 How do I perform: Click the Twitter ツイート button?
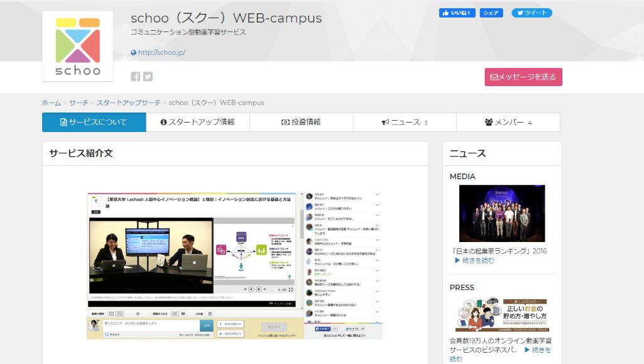[532, 13]
